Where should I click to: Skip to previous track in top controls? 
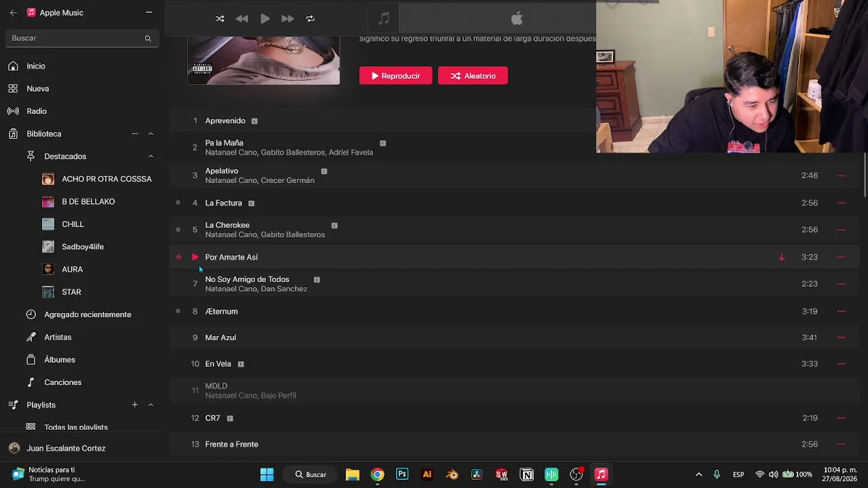tap(242, 19)
